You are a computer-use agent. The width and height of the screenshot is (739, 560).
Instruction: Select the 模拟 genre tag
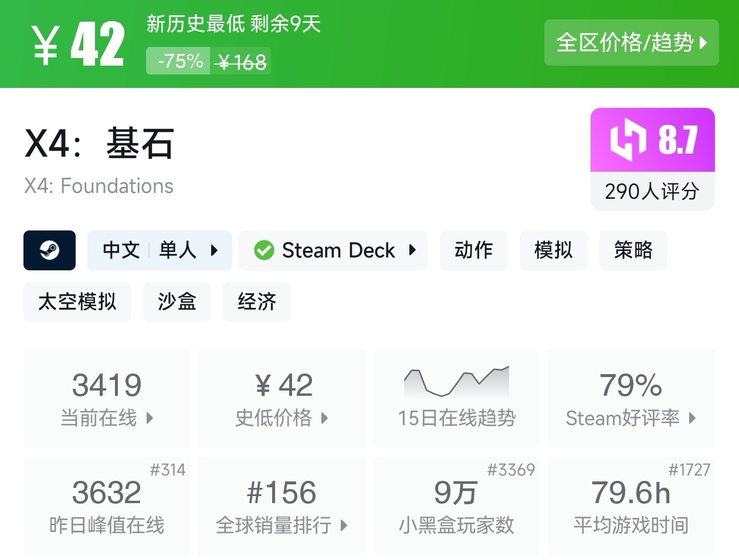point(553,250)
